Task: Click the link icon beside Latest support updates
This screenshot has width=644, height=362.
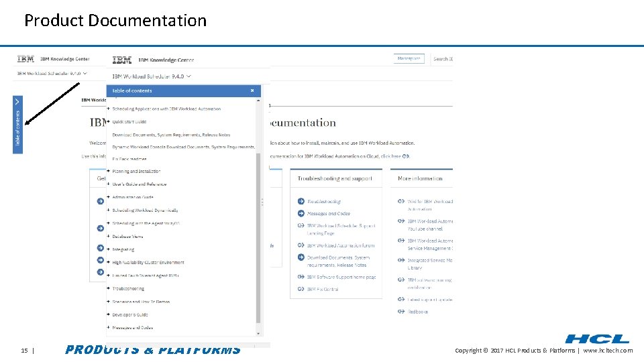Action: click(401, 299)
